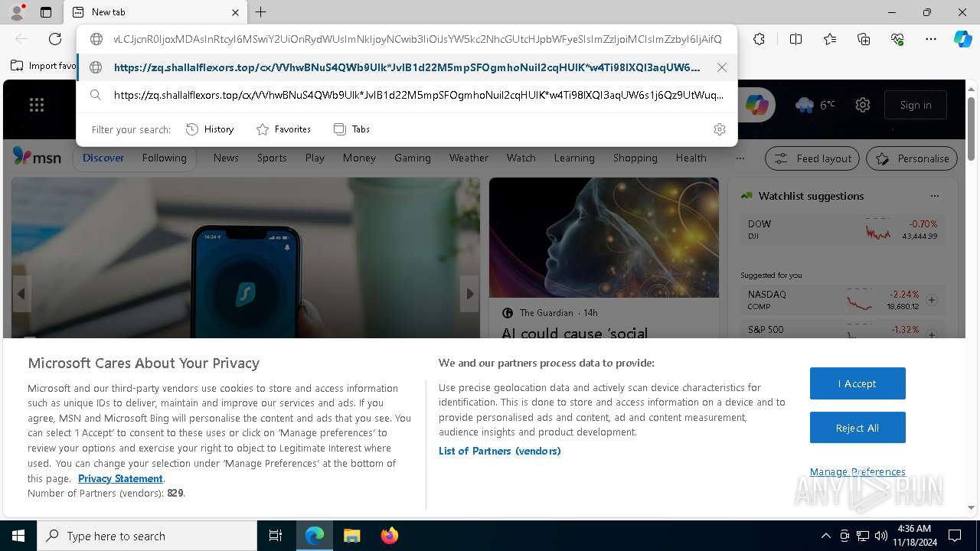Open the Gaming category

(x=413, y=158)
